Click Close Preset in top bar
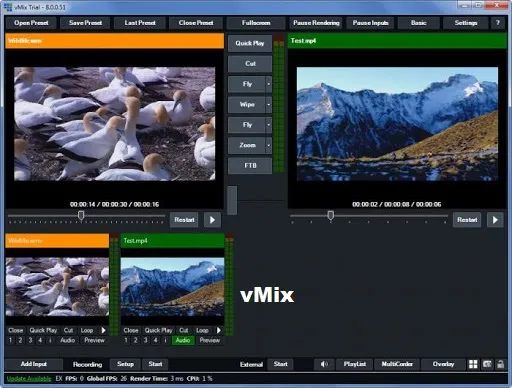Screen dimensions: 512x388 (x=196, y=23)
